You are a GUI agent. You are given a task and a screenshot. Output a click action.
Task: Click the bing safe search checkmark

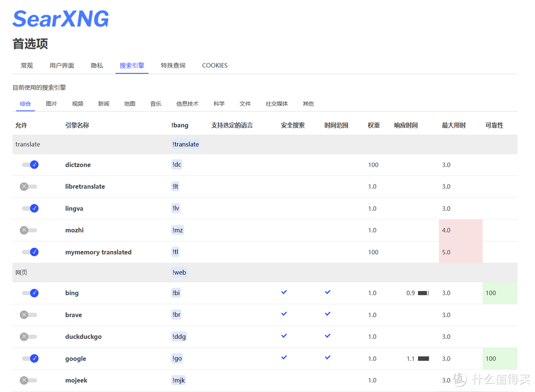point(284,292)
